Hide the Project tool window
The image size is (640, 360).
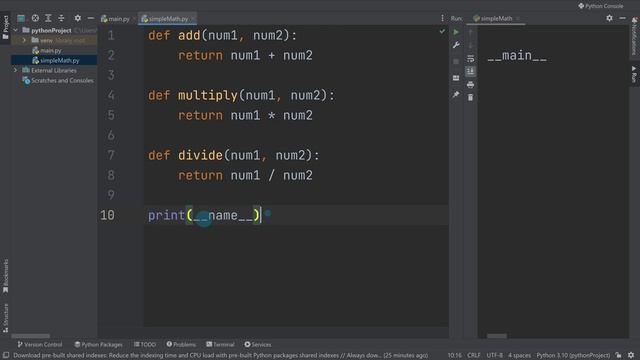(x=91, y=18)
